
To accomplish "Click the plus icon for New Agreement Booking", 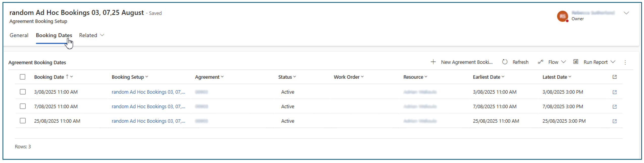I will tap(433, 62).
